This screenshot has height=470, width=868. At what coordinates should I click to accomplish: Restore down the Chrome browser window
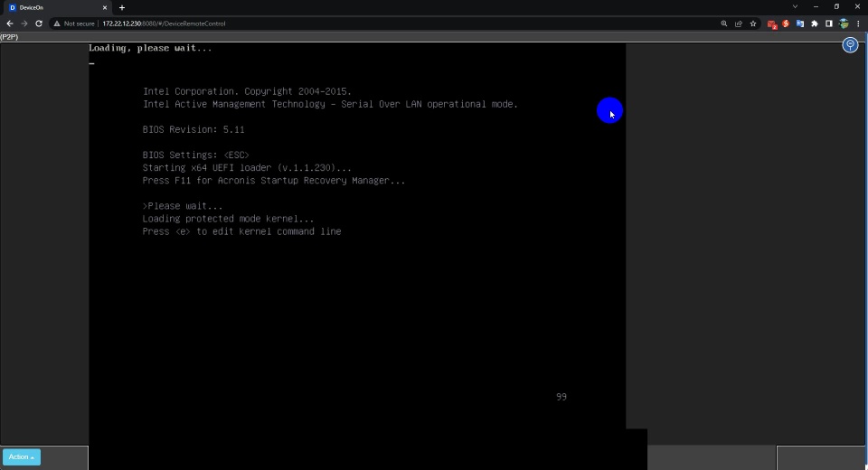point(836,6)
